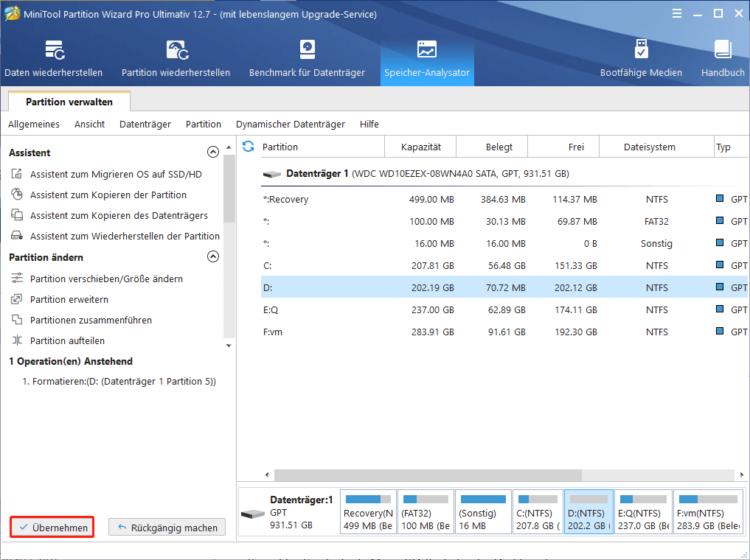Select F:vm(NTFS) block in disk map

pos(708,512)
